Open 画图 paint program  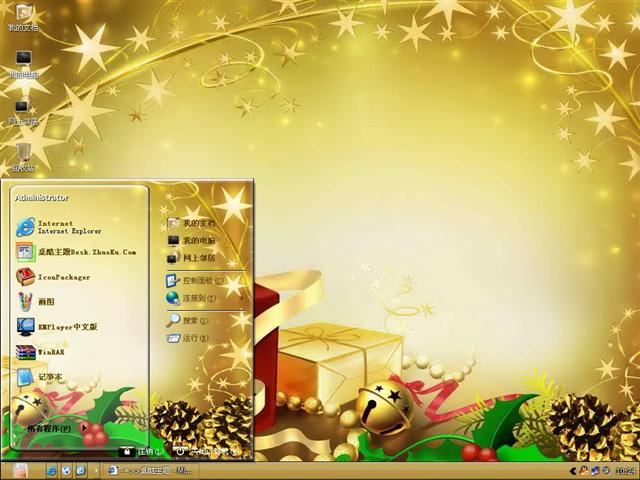35,302
